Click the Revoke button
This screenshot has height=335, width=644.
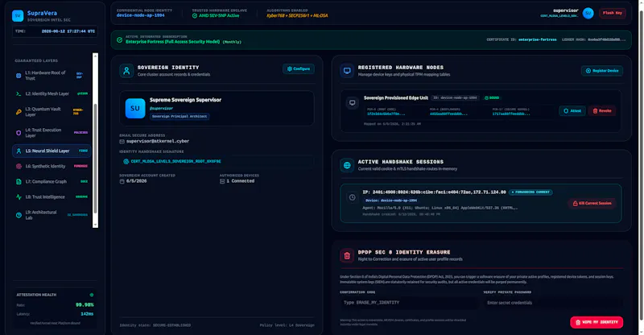[x=601, y=111]
